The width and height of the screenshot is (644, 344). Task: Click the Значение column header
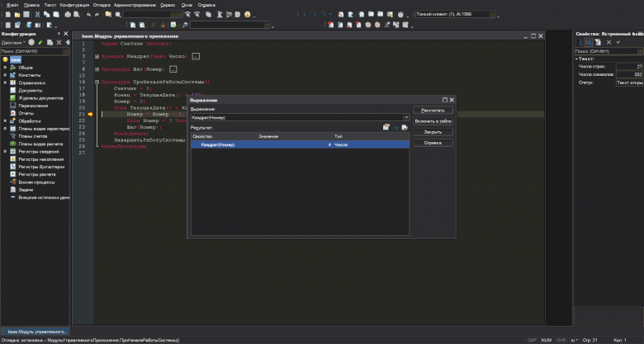click(x=295, y=136)
